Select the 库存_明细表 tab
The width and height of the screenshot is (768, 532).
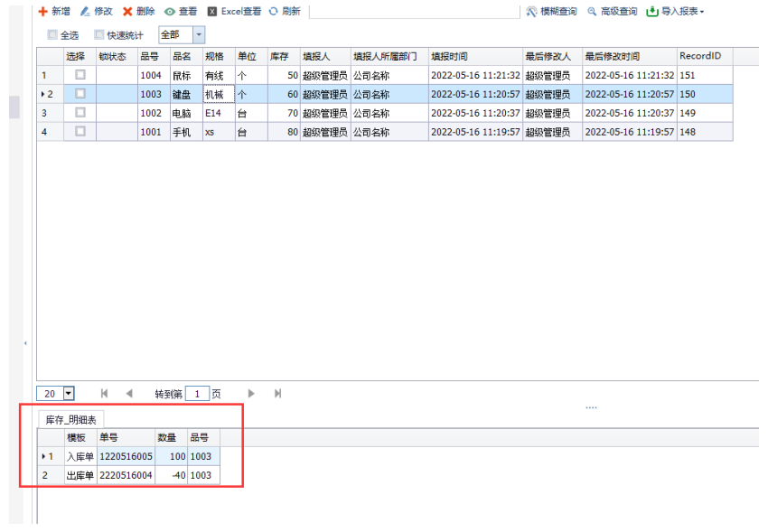(74, 419)
